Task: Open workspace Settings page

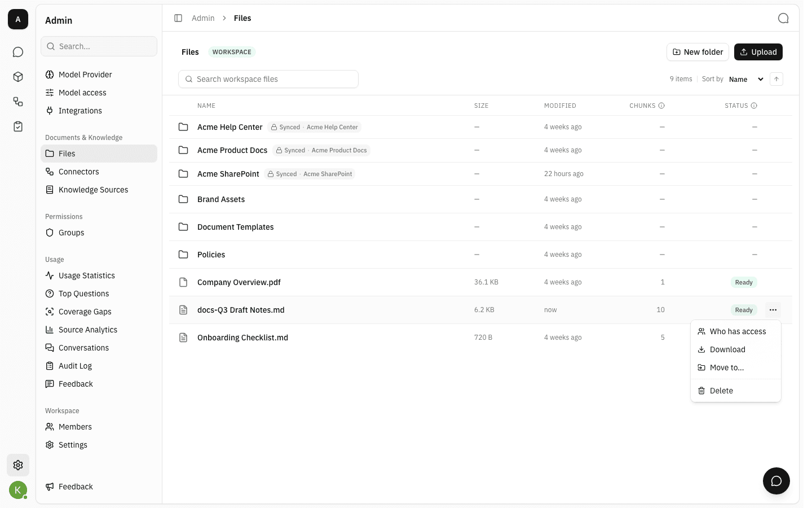Action: point(99,445)
